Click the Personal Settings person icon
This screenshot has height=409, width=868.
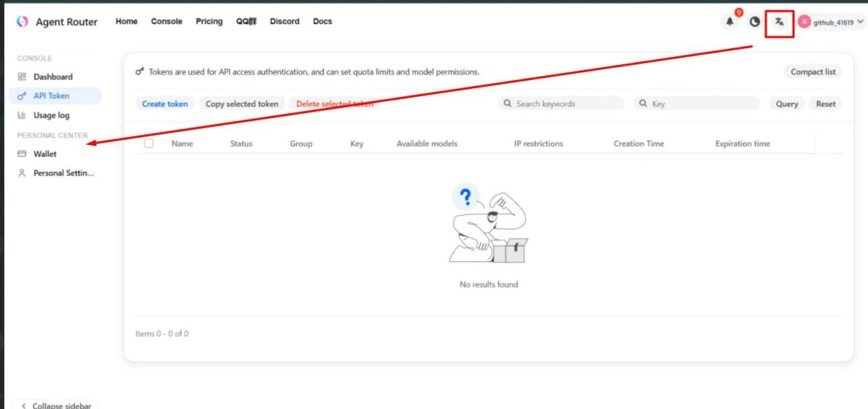point(22,173)
